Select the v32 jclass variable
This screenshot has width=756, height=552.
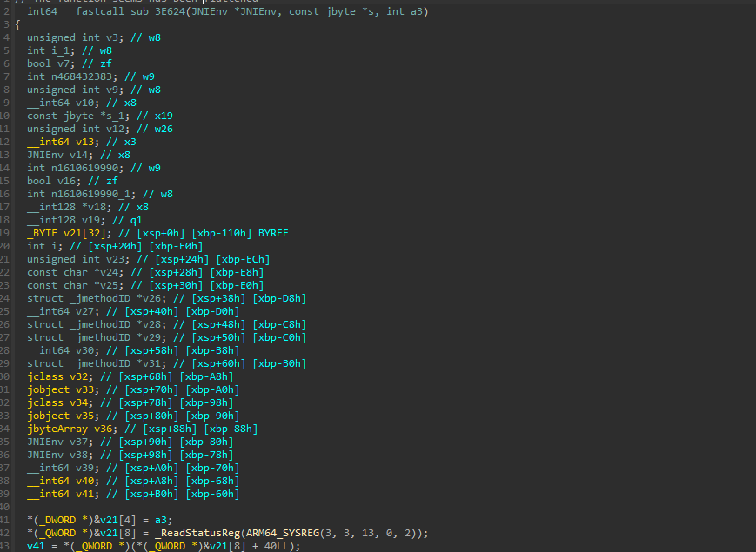click(x=77, y=376)
